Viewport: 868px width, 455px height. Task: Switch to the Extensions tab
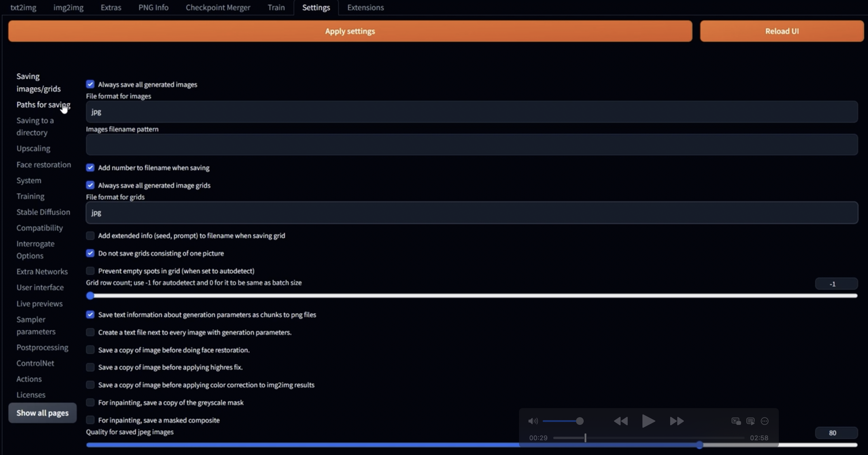(x=365, y=7)
